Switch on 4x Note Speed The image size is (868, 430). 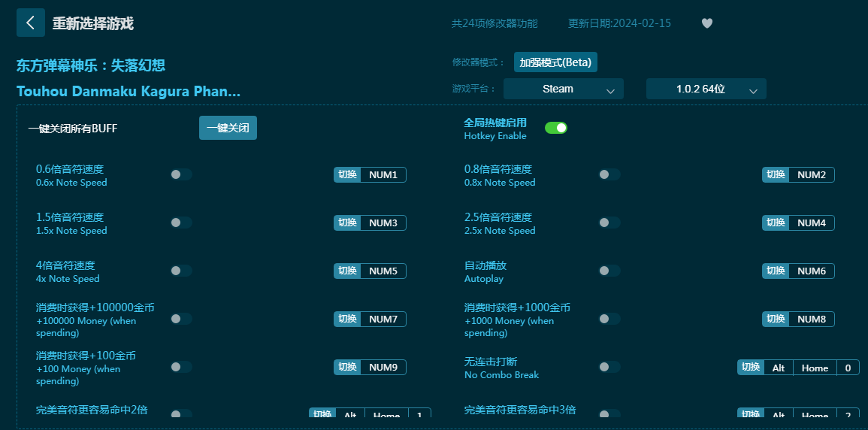pyautogui.click(x=181, y=271)
